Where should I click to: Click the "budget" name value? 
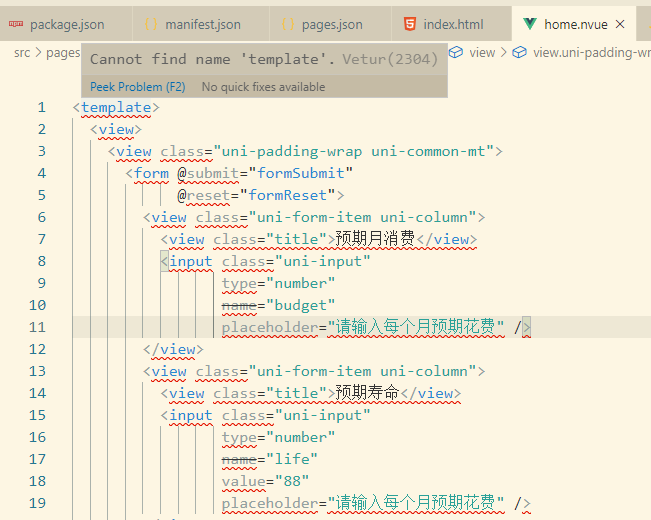pyautogui.click(x=301, y=305)
